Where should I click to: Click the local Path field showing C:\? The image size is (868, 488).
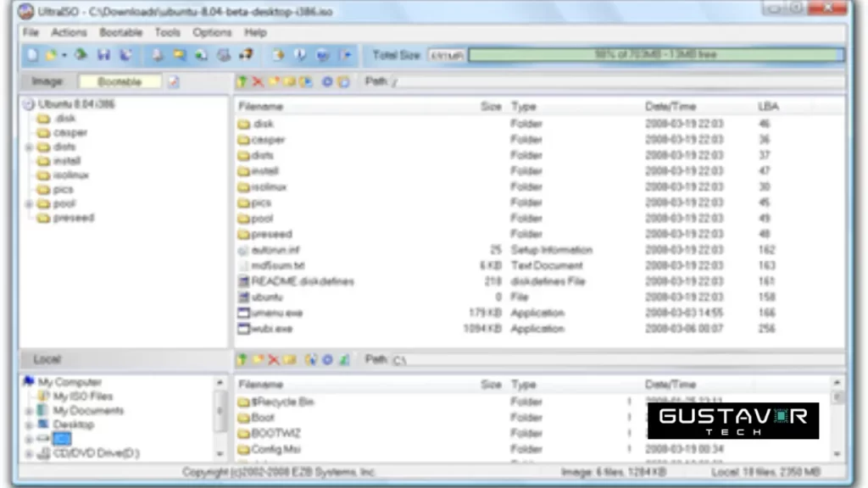(617, 359)
